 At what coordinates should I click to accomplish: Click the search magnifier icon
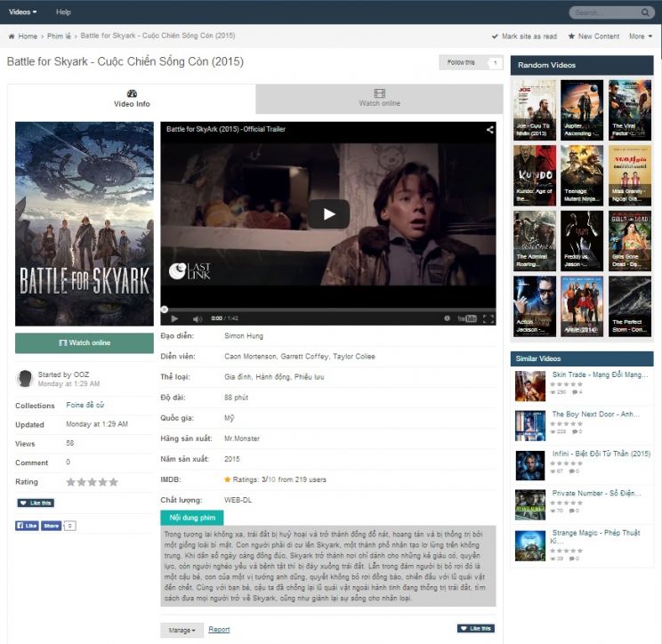645,12
